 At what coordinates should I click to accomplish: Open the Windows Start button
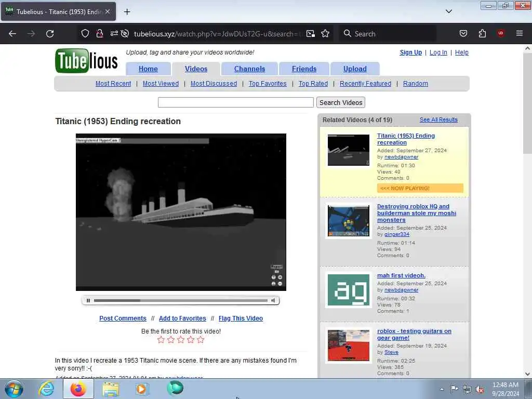[x=14, y=389]
